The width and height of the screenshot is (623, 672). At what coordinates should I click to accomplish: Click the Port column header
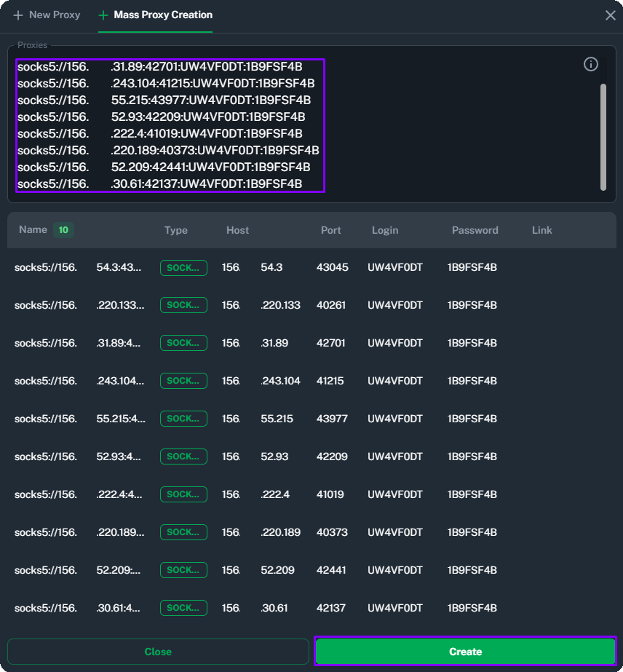point(331,230)
